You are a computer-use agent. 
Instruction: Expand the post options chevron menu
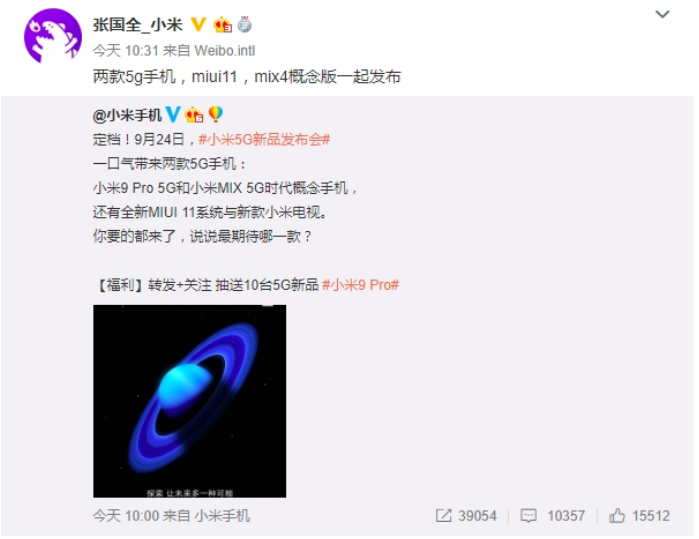[662, 14]
